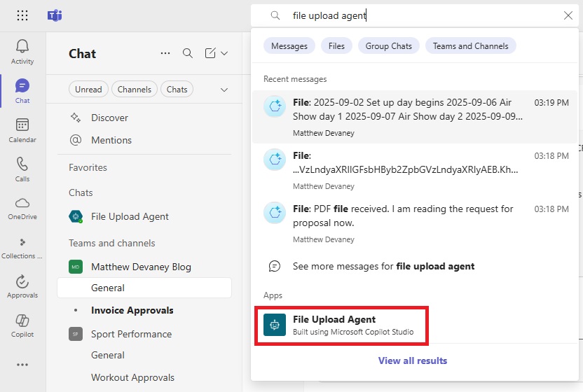Toggle the Chats filter pill
Image resolution: width=583 pixels, height=392 pixels.
pos(177,89)
